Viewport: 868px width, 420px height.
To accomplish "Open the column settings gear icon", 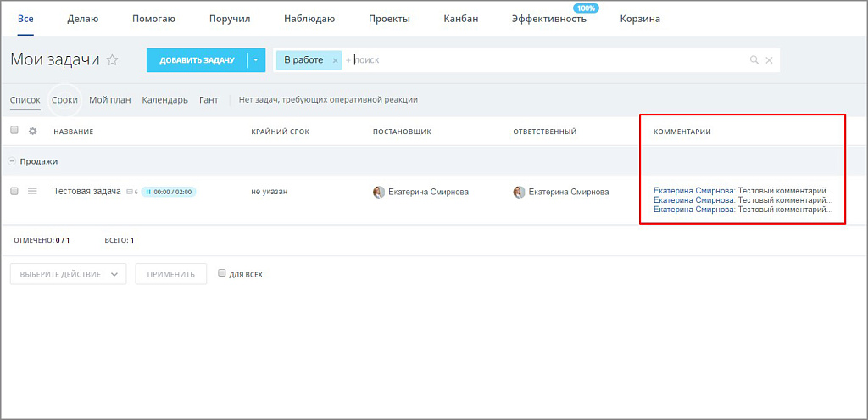I will click(33, 132).
